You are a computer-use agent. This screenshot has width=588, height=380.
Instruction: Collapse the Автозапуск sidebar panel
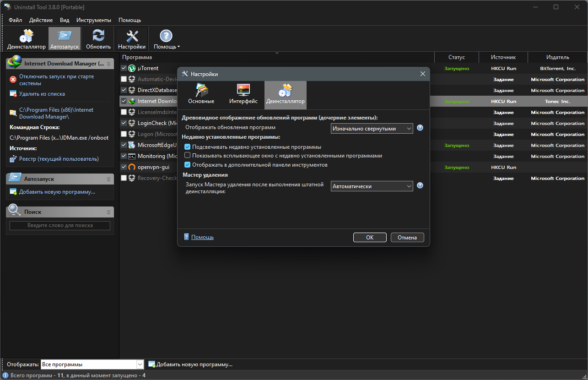pos(108,179)
